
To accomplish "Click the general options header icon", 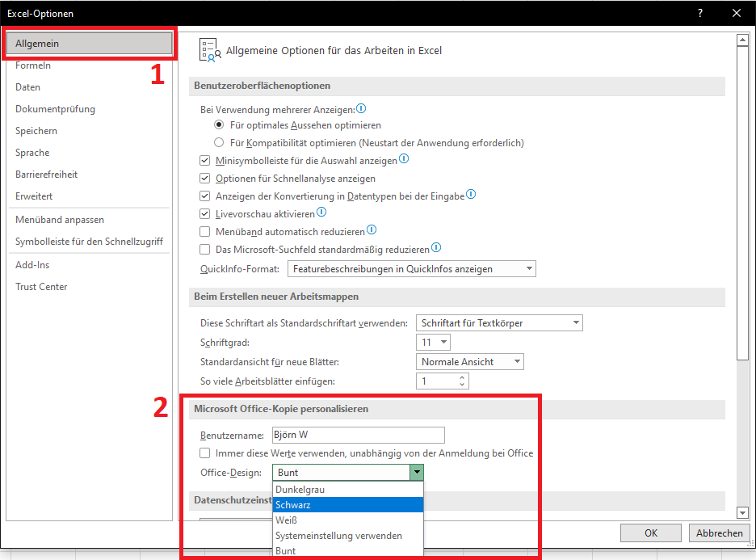I will tap(209, 50).
